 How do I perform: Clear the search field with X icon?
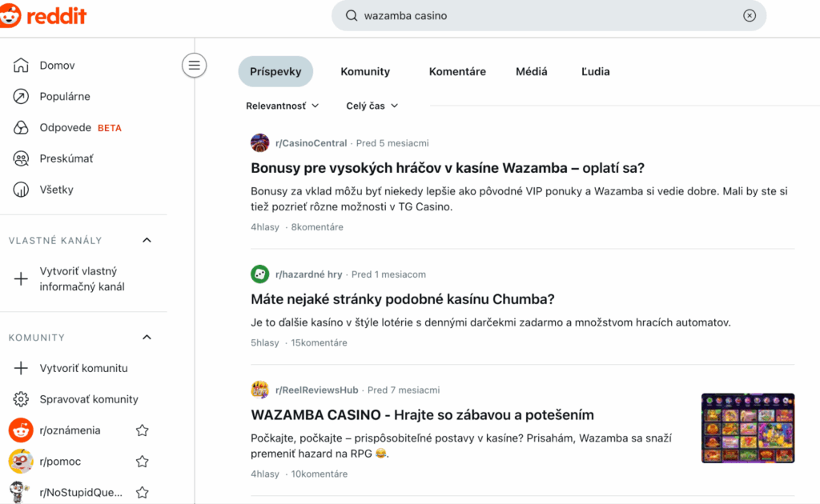(749, 15)
